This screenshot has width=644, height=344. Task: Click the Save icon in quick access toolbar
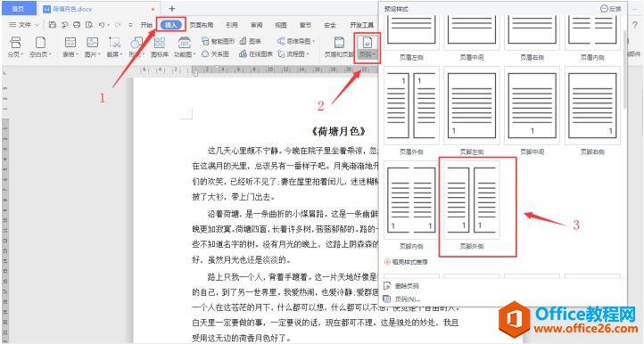point(52,25)
